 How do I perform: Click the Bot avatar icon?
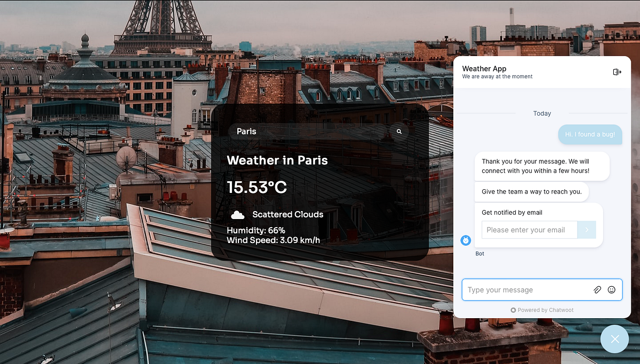coord(466,240)
